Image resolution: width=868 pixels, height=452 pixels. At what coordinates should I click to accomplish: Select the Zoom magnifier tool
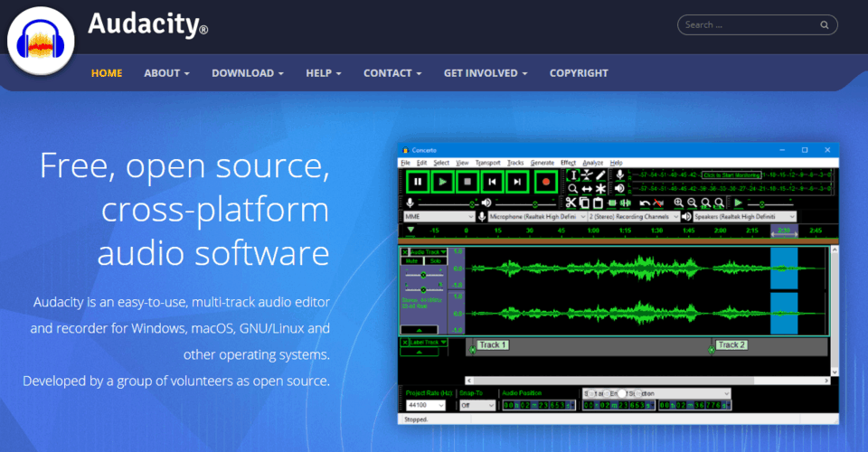[573, 189]
